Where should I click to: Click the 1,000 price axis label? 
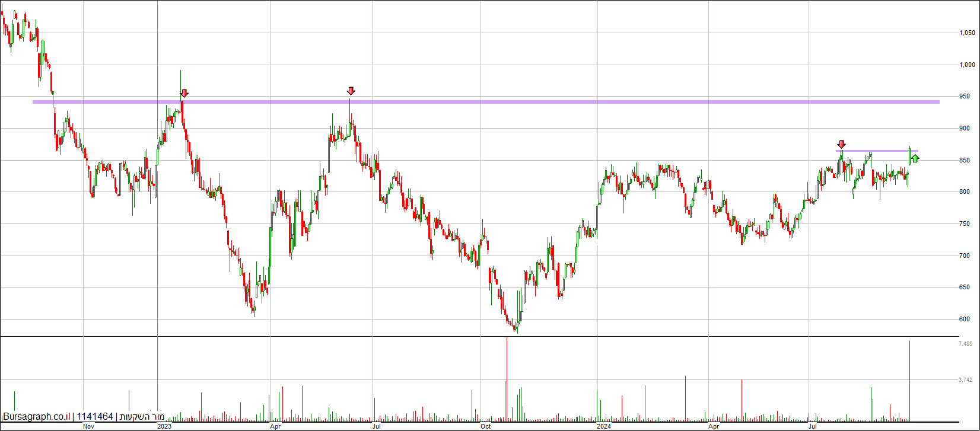967,65
